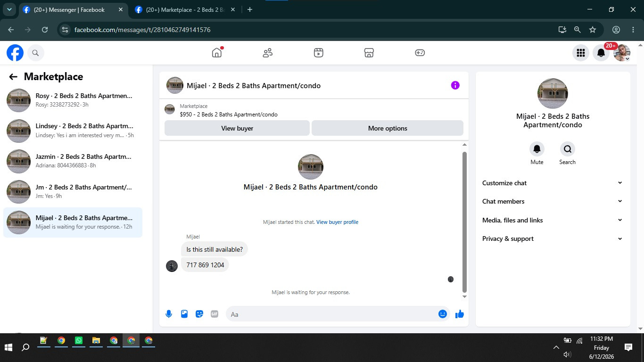Click the View buyer button
The height and width of the screenshot is (362, 644).
point(237,128)
